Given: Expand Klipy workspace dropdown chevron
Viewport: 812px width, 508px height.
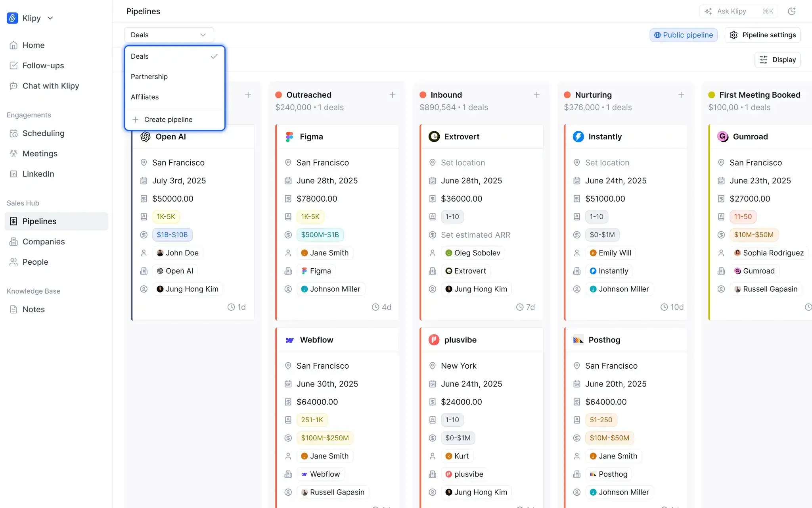Looking at the screenshot, I should 50,18.
